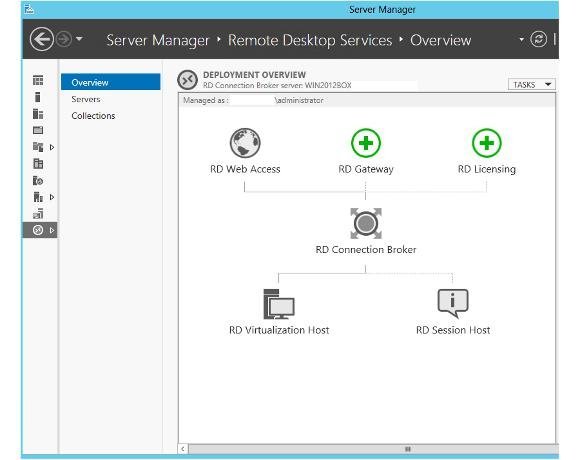This screenshot has height=460, width=580.
Task: Click the RD Session Host icon
Action: coord(453,303)
